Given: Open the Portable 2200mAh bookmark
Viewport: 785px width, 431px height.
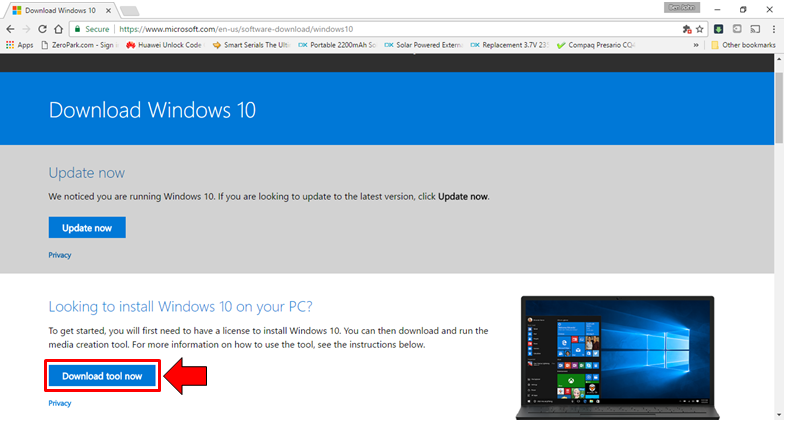Looking at the screenshot, I should (337, 45).
